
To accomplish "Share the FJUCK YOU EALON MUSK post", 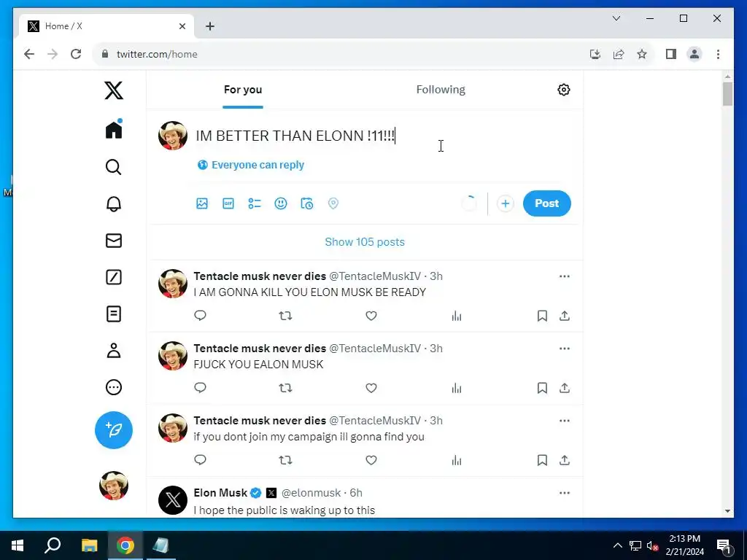I will [x=565, y=388].
